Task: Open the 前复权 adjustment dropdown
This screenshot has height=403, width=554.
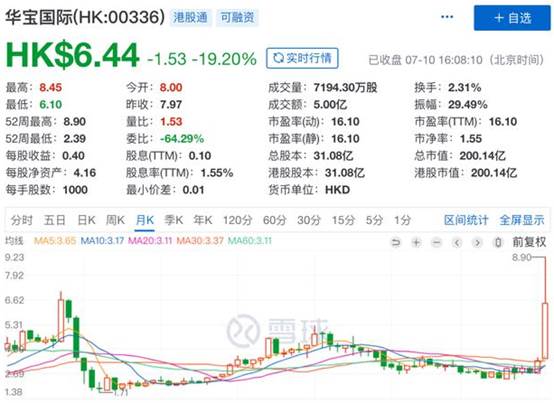Action: point(529,242)
